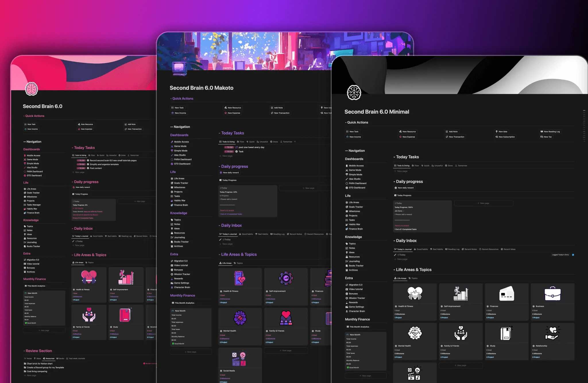Click the Game Mode icon in Makoto sidebar
Viewport: 588px width, 383px height.
coord(172,146)
